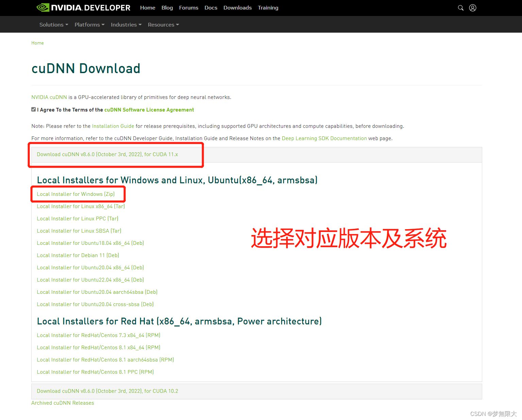The height and width of the screenshot is (420, 522).
Task: Download RedHat/Centos 8.1 x84_64 (RPM) installer
Action: (99, 348)
